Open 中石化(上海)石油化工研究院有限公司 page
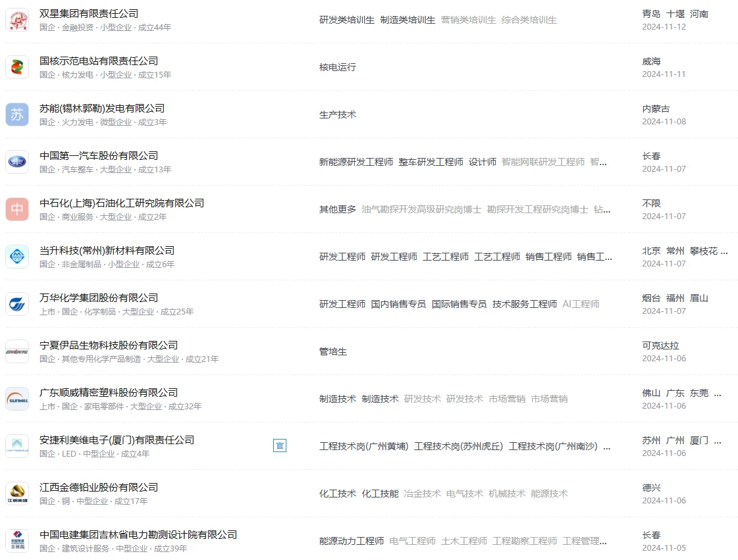Viewport: 738px width, 560px height. coord(122,203)
